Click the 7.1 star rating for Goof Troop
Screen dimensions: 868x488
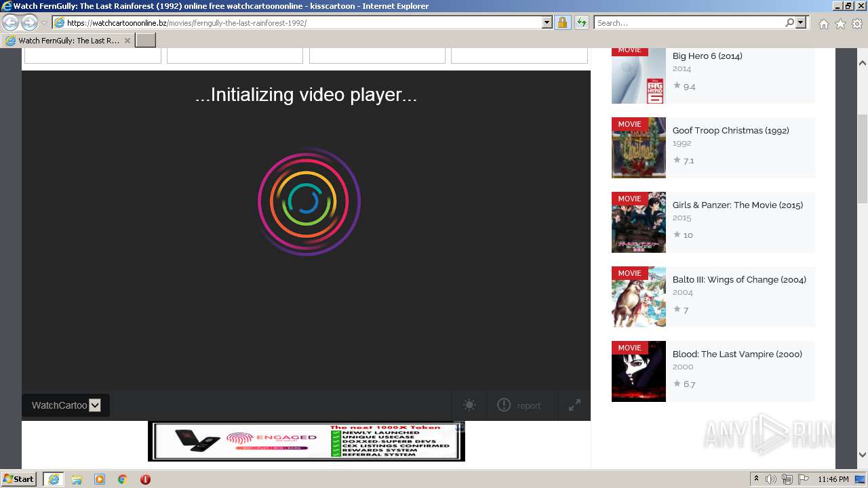click(x=684, y=161)
